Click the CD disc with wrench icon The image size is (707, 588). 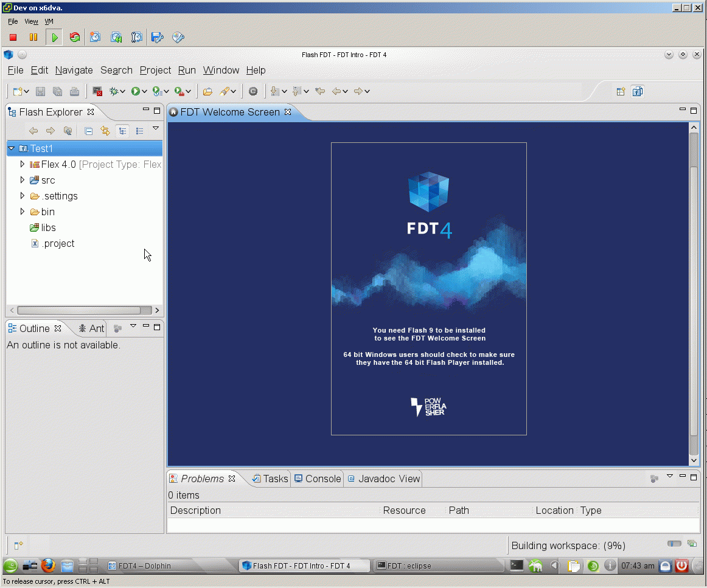point(178,38)
